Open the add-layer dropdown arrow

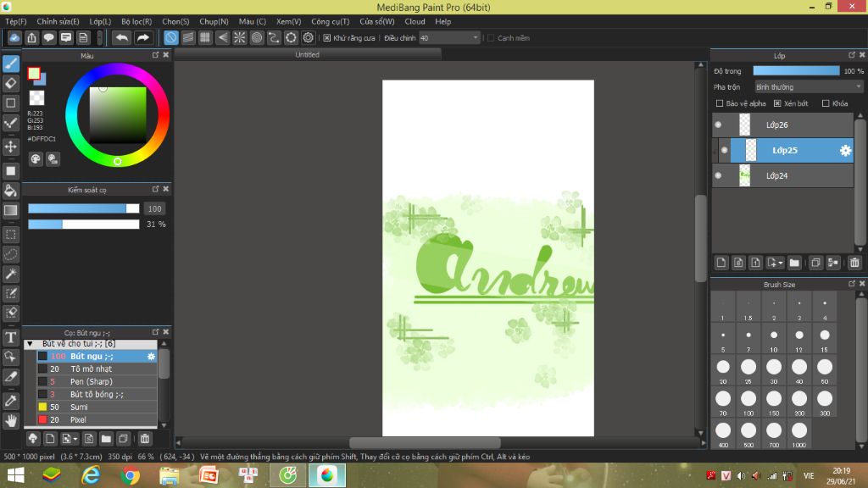tap(781, 263)
